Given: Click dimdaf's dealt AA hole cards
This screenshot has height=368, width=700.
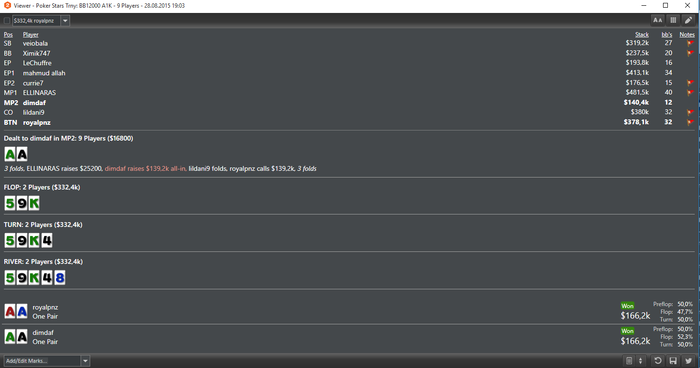Looking at the screenshot, I should (x=16, y=155).
